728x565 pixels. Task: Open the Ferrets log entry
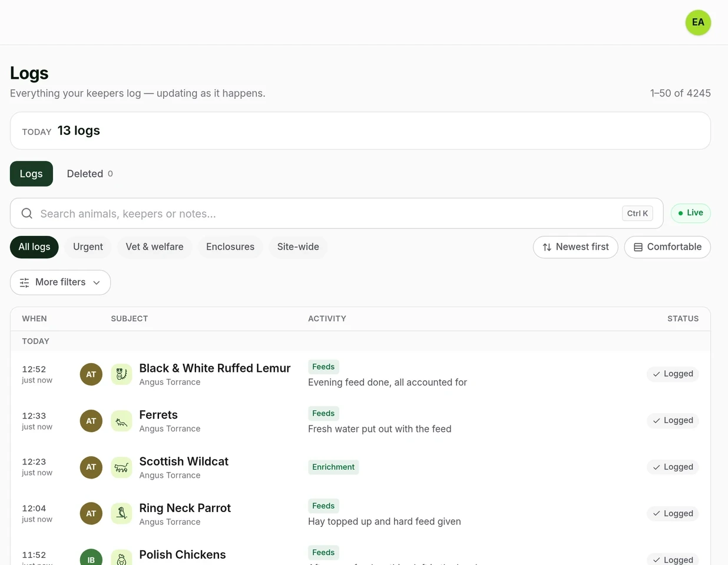360,421
